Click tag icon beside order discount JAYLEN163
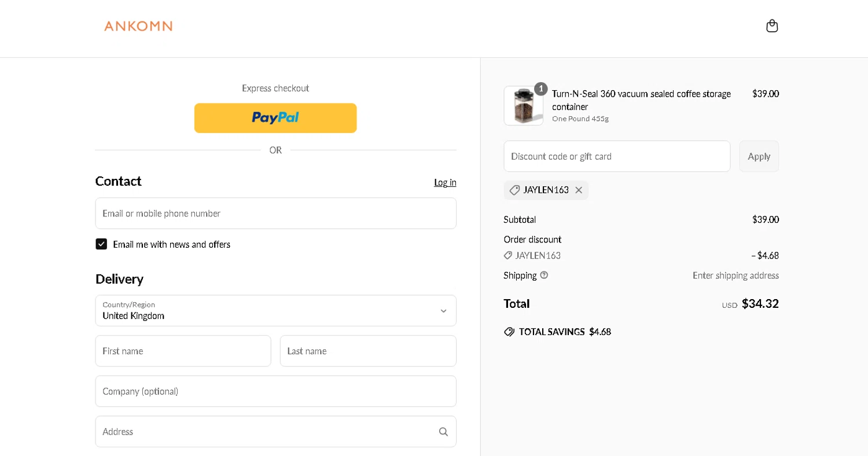Image resolution: width=868 pixels, height=456 pixels. click(x=508, y=255)
